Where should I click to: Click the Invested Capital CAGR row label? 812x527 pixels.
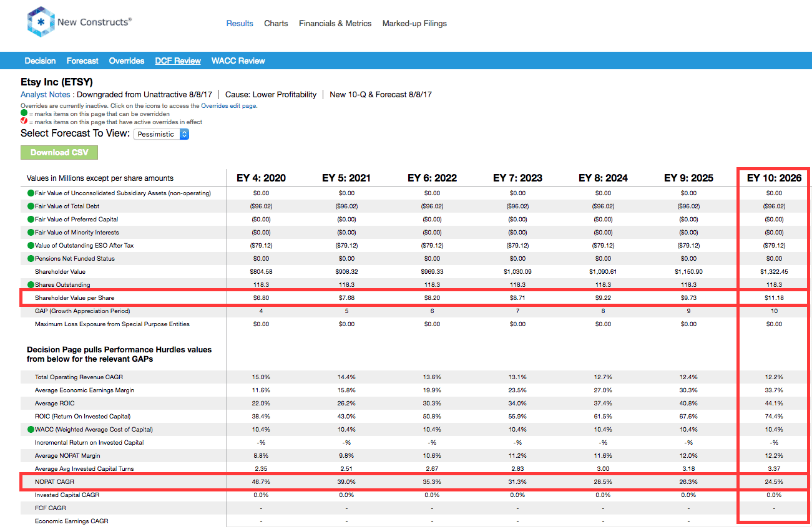[68, 495]
